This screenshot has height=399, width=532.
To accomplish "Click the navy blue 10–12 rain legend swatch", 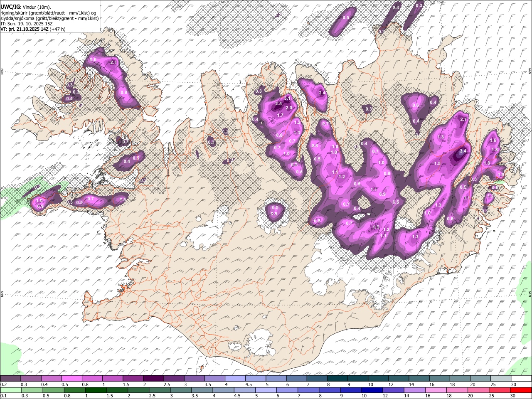I will [x=372, y=390].
